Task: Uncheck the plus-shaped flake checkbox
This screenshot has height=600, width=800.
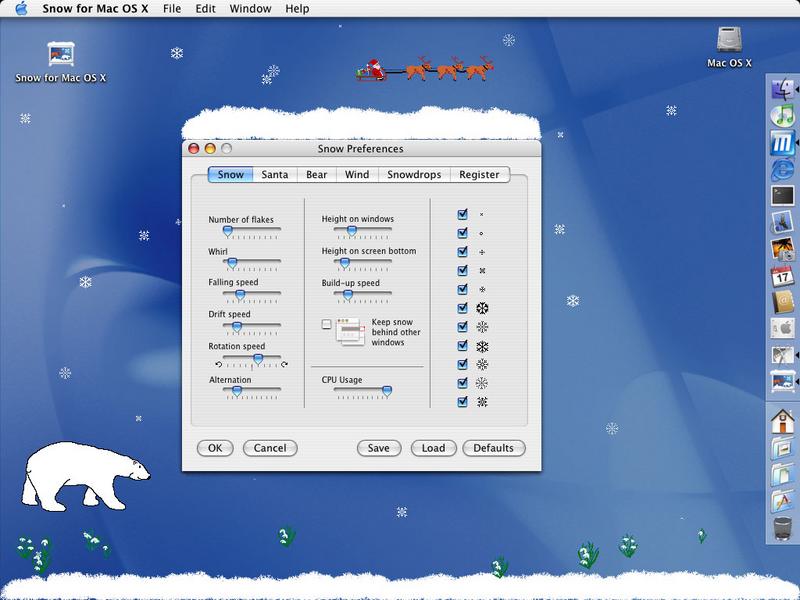Action: 463,252
